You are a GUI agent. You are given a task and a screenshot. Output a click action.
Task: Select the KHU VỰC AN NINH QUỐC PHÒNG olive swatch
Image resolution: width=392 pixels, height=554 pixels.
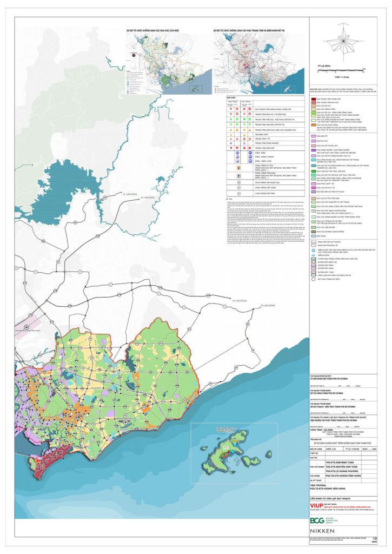tap(314, 232)
